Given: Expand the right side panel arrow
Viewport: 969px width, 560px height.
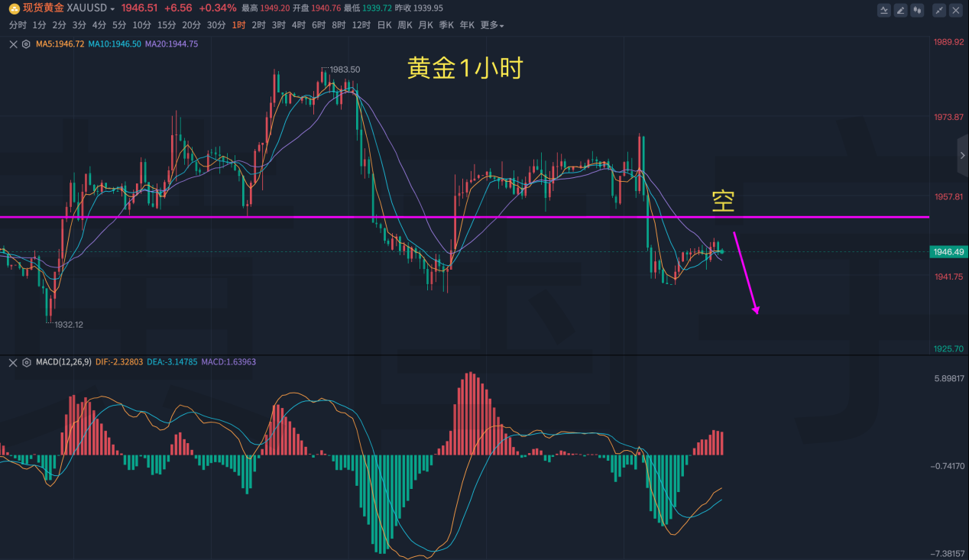Looking at the screenshot, I should coord(962,155).
